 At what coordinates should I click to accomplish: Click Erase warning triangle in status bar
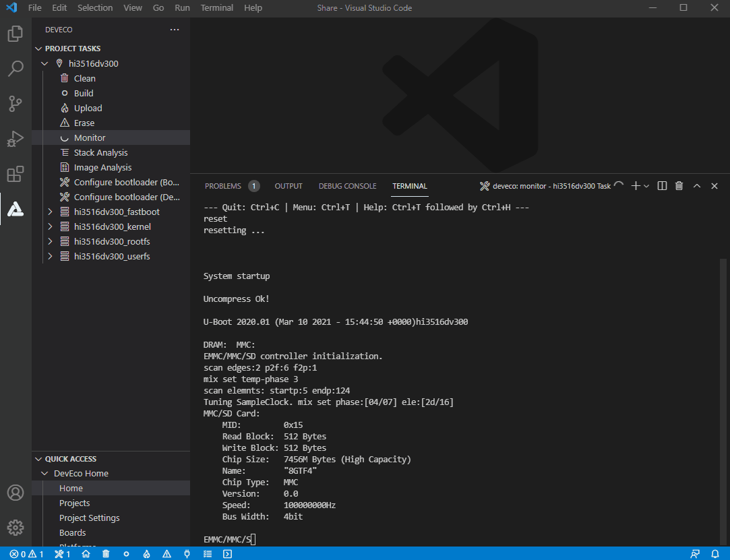166,554
